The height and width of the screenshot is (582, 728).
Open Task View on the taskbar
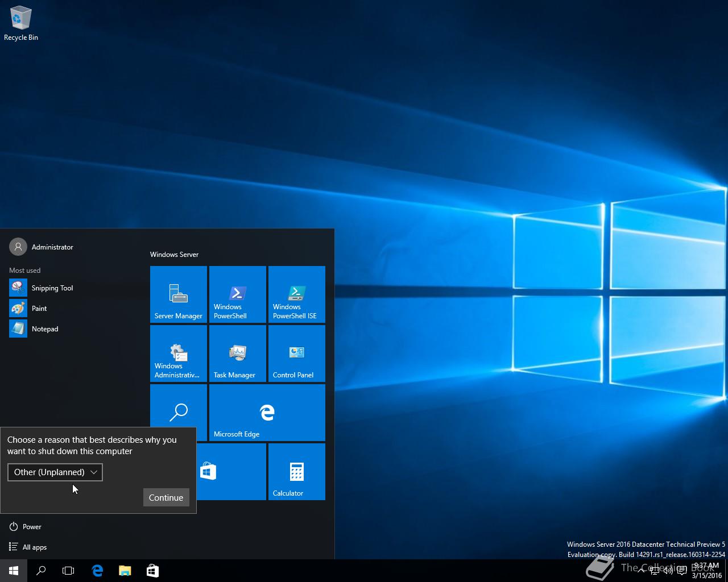click(x=68, y=571)
